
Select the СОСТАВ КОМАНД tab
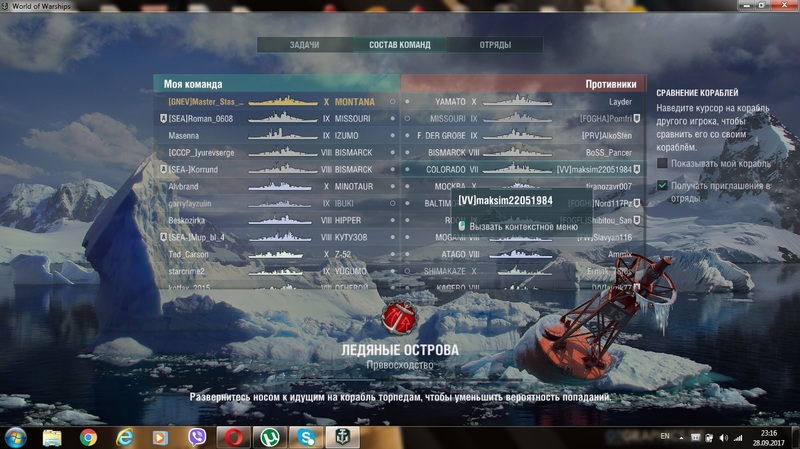coord(400,45)
